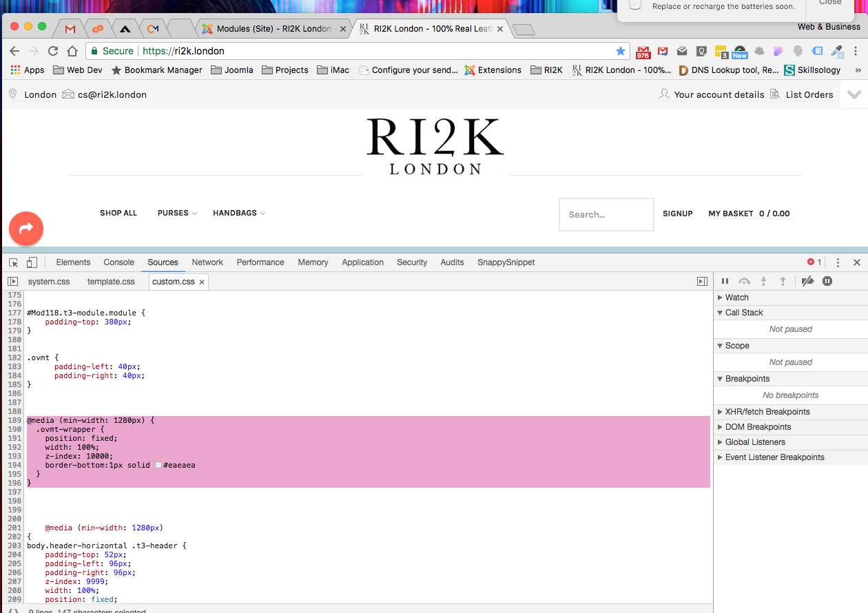868x613 pixels.
Task: Toggle Deactivate breakpoints in the debugger toolbar
Action: 807,281
